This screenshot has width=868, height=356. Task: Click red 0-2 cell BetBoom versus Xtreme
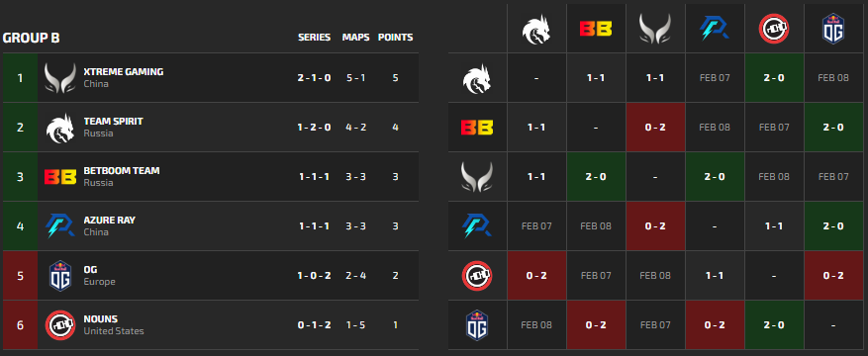click(655, 128)
